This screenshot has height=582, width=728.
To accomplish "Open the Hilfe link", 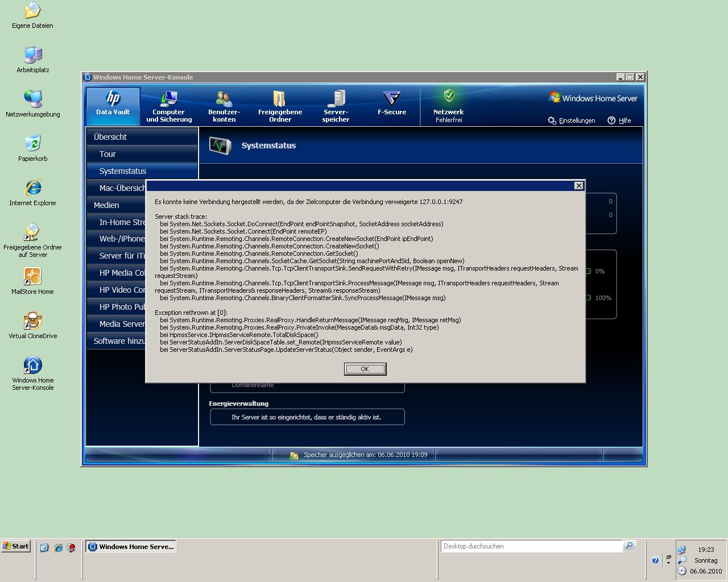I will point(619,120).
